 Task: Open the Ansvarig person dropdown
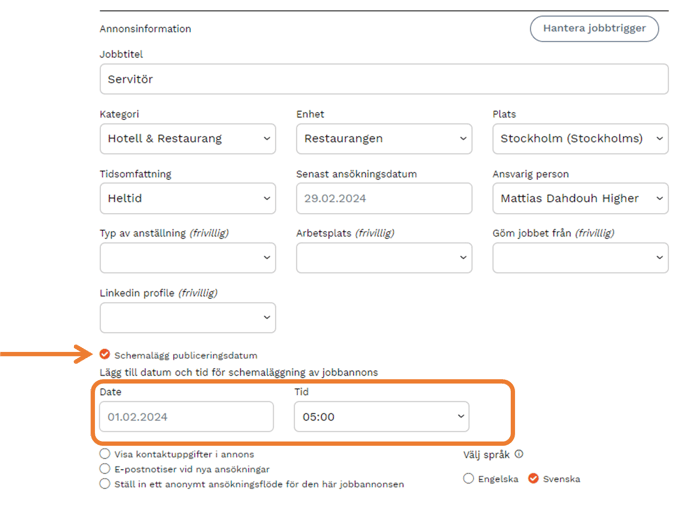pos(580,198)
